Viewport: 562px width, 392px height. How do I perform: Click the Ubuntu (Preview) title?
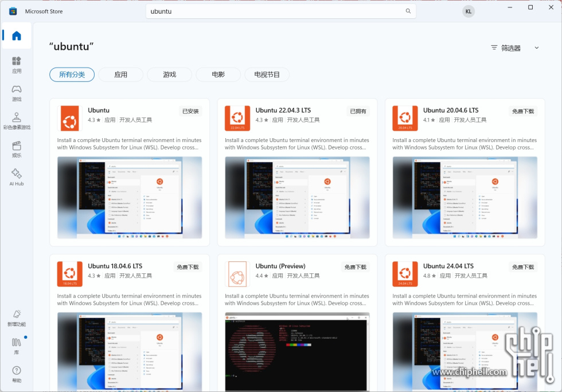[280, 266]
